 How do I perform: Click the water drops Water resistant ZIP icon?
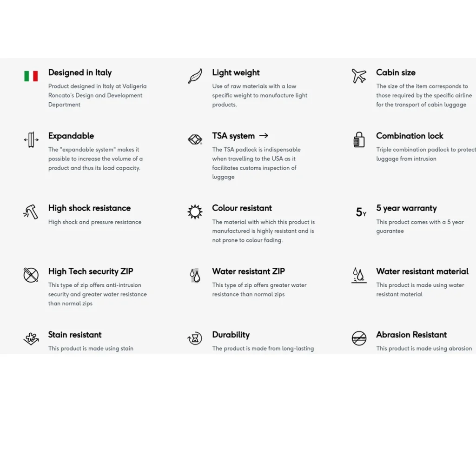click(x=195, y=275)
